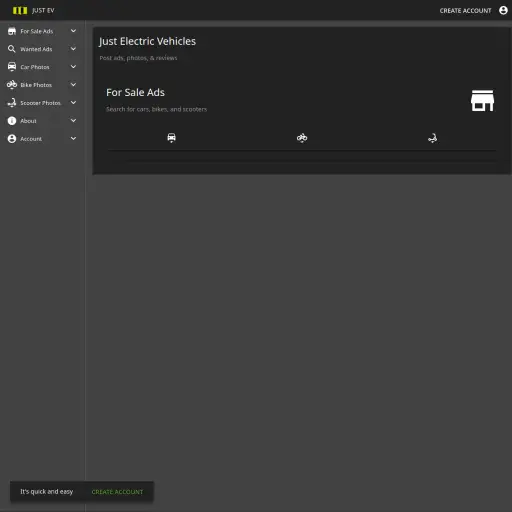Click green CREATE ACCOUNT in the bottom snackbar
Viewport: 512px width, 512px height.
pyautogui.click(x=117, y=492)
